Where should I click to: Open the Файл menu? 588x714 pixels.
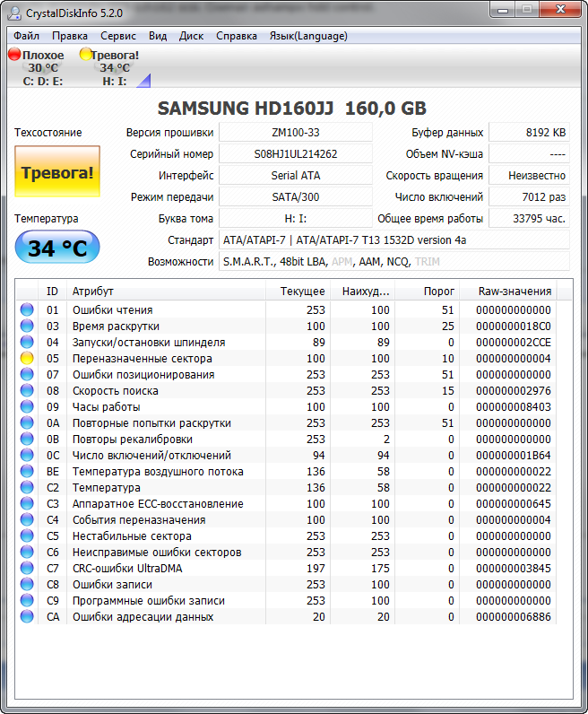tap(27, 36)
